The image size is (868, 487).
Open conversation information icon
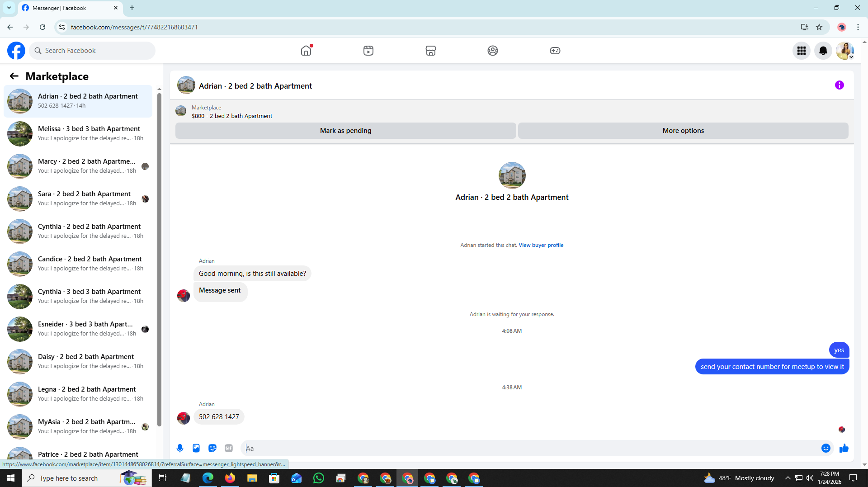(840, 85)
